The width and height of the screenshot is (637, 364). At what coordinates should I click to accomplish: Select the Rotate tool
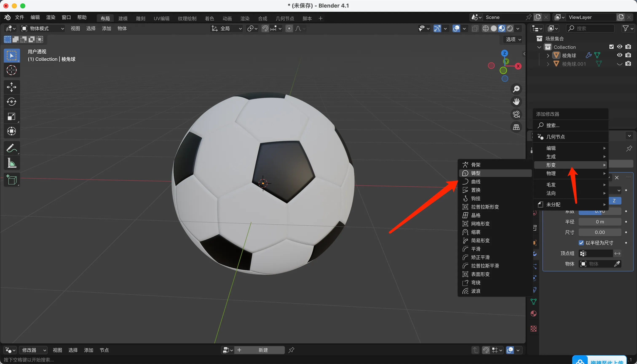pyautogui.click(x=12, y=102)
